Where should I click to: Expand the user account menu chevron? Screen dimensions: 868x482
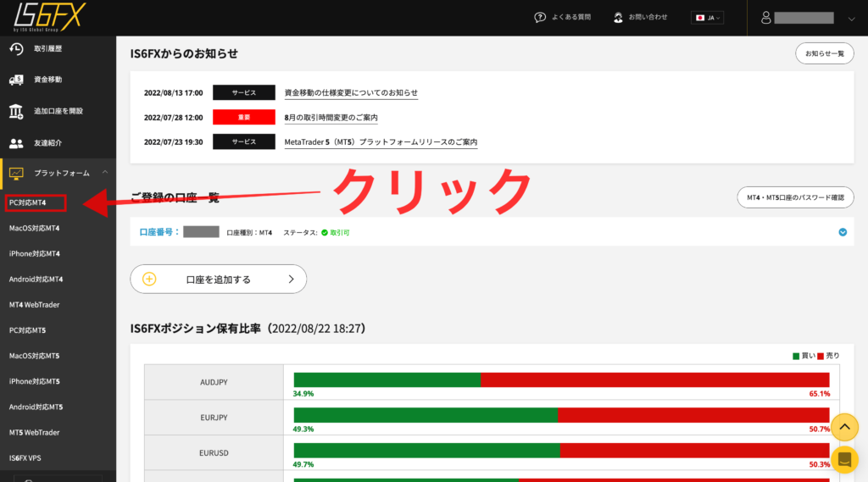click(851, 19)
